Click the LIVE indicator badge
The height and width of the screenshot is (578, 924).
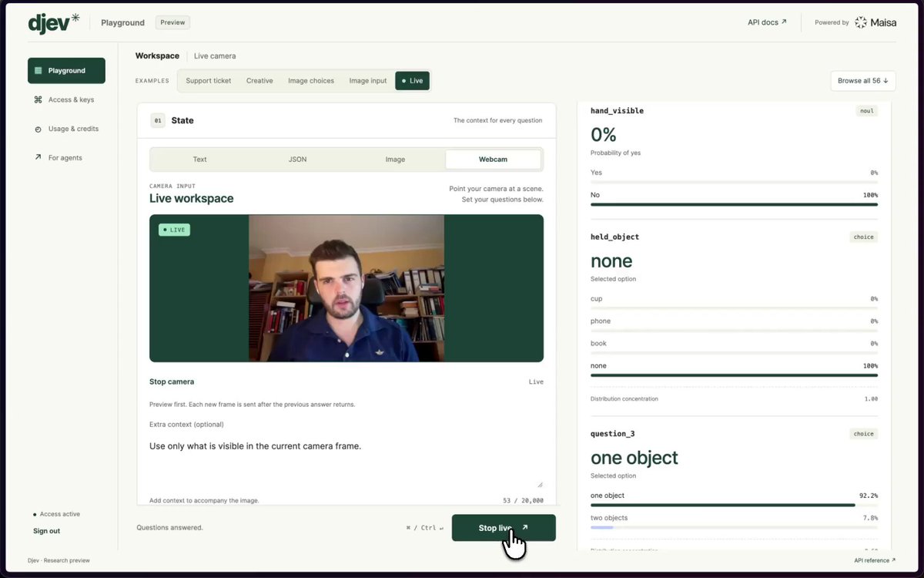[174, 230]
